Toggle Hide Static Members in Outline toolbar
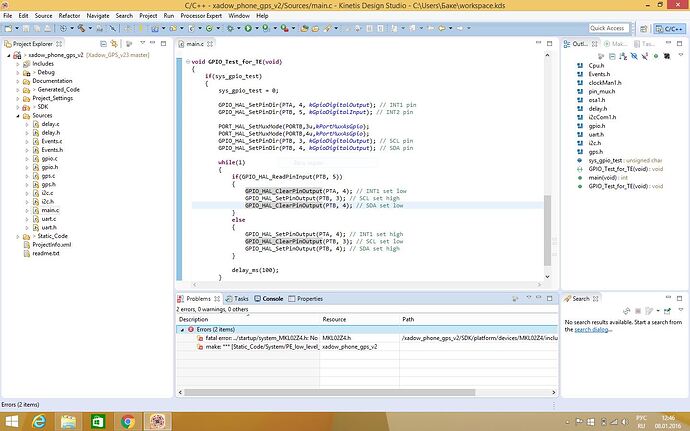The width and height of the screenshot is (690, 431). click(645, 56)
